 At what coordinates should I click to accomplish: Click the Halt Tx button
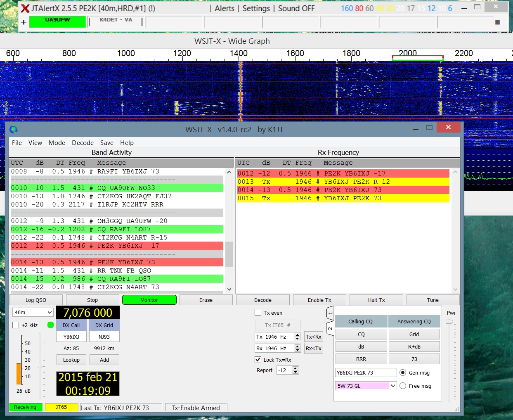(x=376, y=300)
